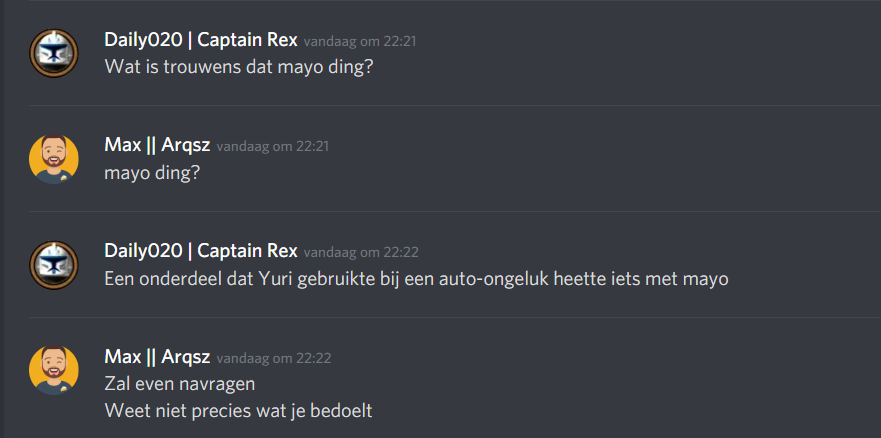
Task: Click Max || Arqsz username at 22:22
Action: click(x=157, y=357)
